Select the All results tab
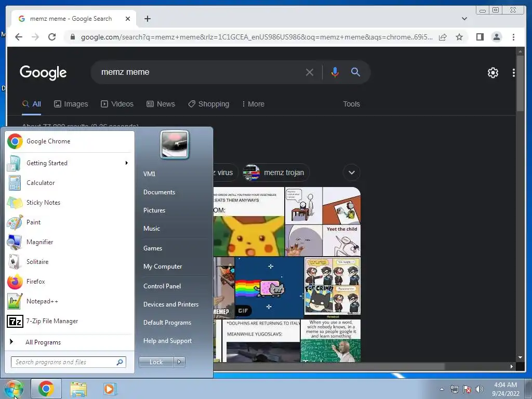This screenshot has width=532, height=399. pos(32,104)
